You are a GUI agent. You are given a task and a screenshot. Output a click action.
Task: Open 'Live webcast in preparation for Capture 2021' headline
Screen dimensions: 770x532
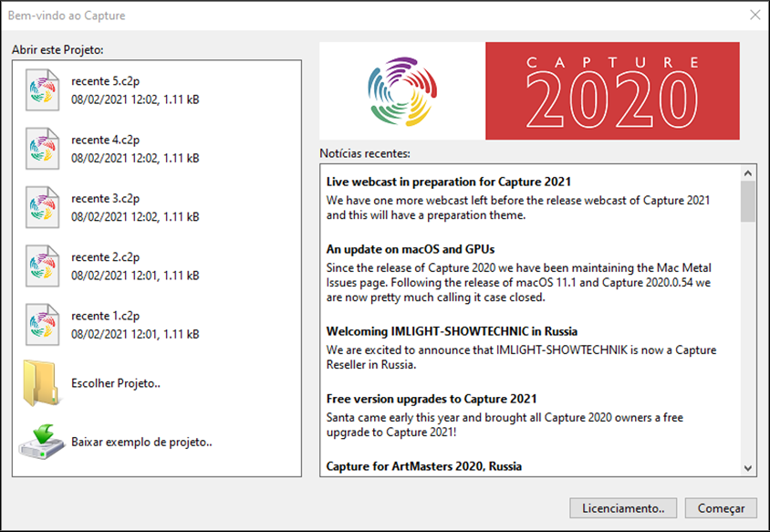(449, 182)
